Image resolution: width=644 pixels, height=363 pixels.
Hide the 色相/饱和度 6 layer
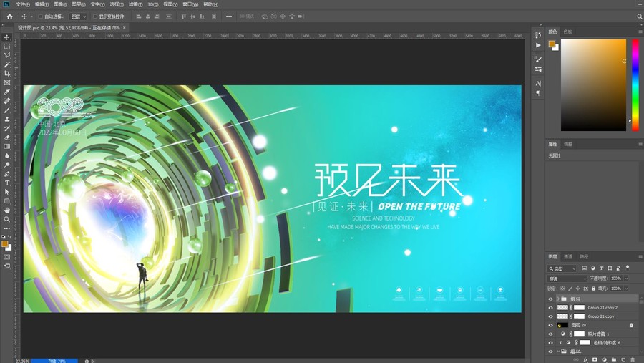(x=550, y=342)
